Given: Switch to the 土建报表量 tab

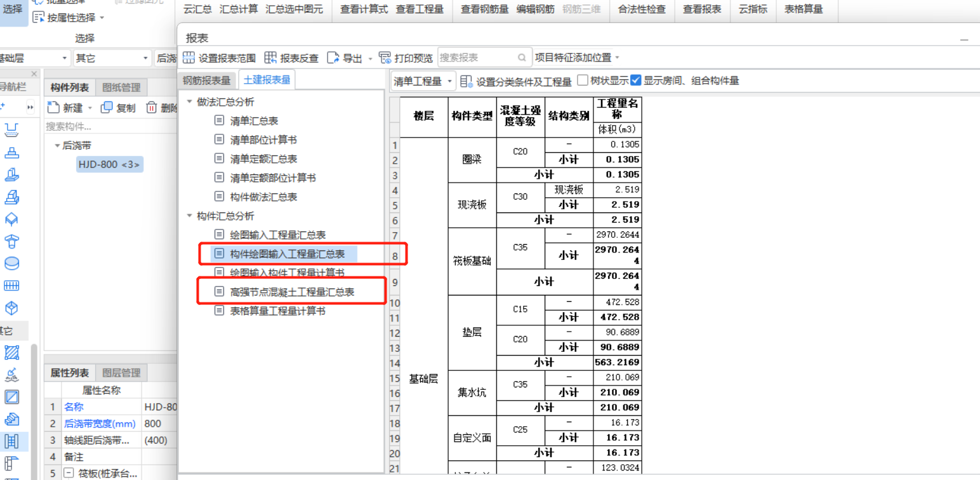Looking at the screenshot, I should pos(267,80).
